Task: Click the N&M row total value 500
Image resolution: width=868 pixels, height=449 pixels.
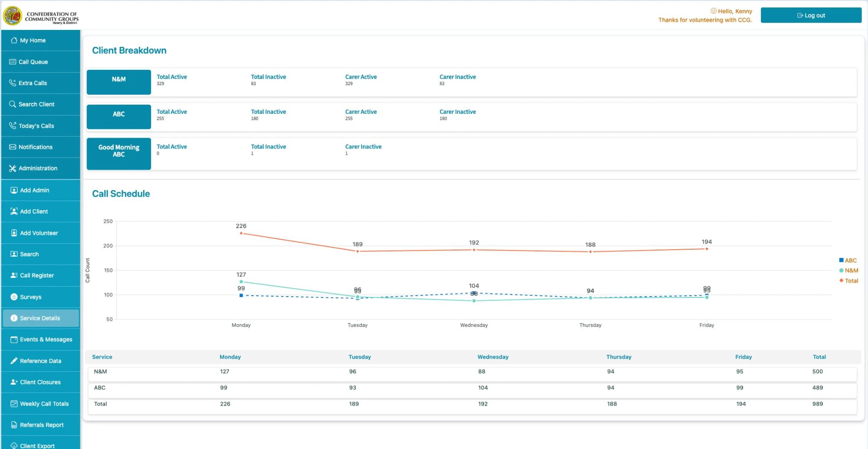Action: [818, 372]
